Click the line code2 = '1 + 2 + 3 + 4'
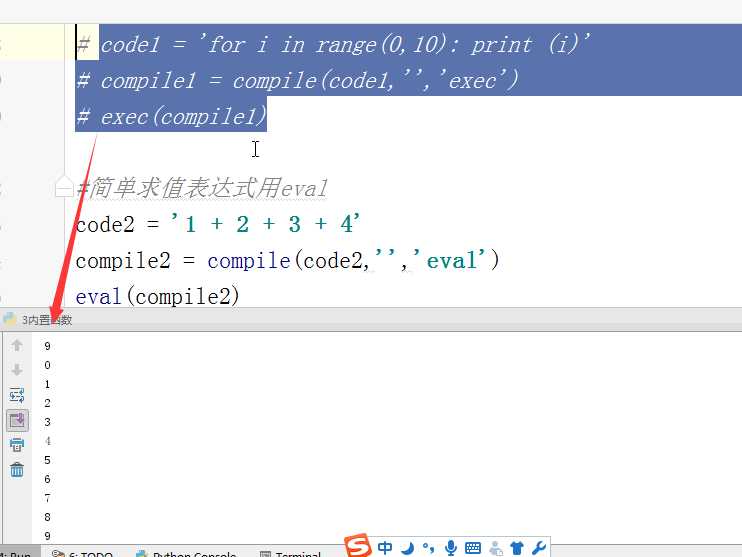The image size is (742, 557). click(218, 224)
